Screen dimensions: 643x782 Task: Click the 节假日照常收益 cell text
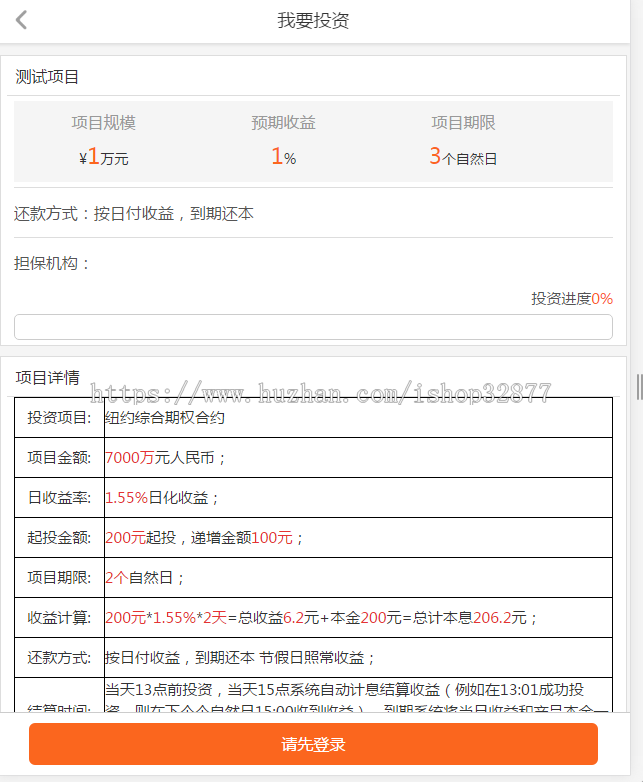click(317, 657)
